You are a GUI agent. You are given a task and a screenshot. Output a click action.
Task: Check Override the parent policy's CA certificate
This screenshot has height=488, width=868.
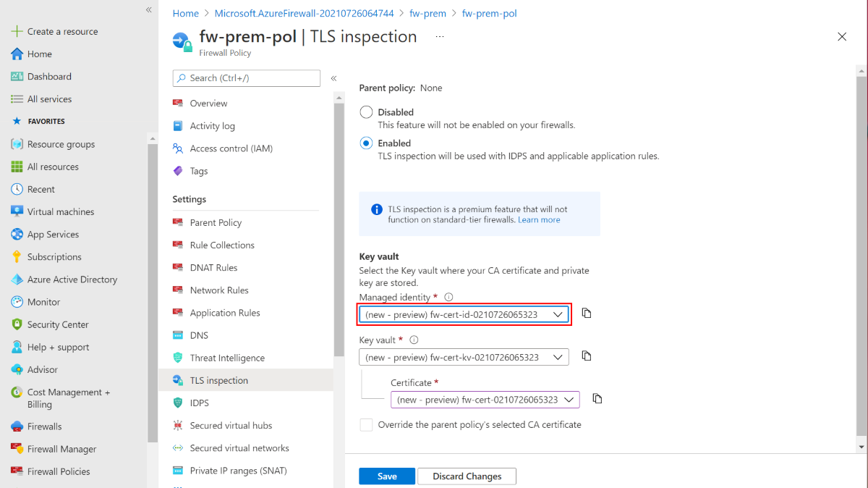[367, 425]
